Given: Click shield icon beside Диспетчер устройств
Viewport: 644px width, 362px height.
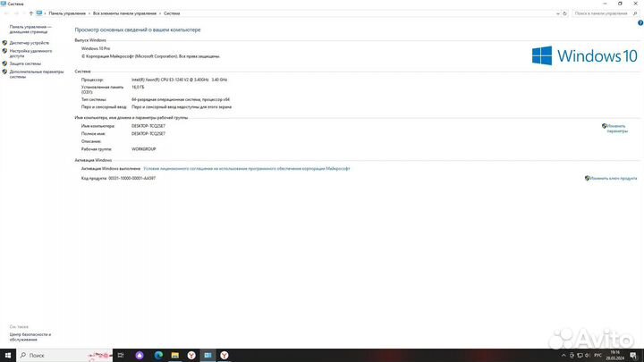Looking at the screenshot, I should [x=4, y=43].
